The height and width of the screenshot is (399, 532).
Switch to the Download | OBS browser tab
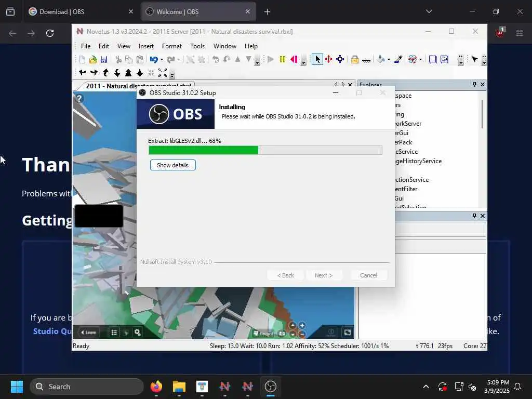click(81, 11)
